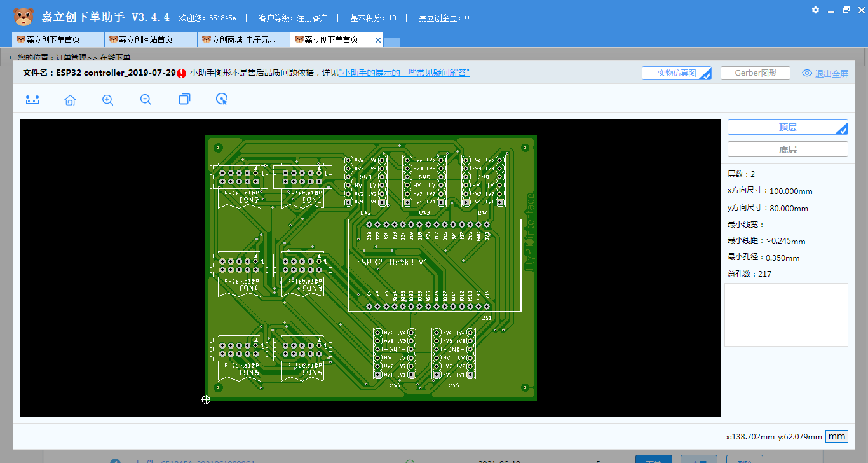Screen dimensions: 868x463
Task: Click the CON1 connector on the PCB
Action: (x=302, y=185)
